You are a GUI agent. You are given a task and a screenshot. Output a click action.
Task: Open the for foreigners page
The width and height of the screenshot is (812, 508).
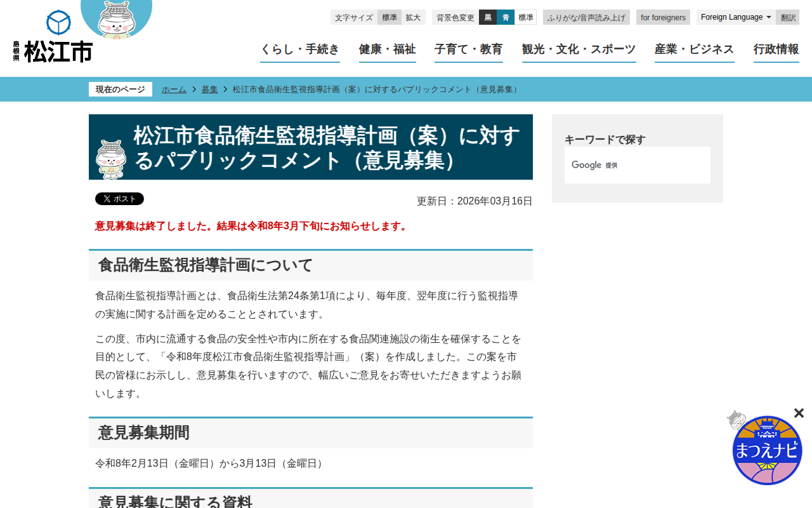663,17
